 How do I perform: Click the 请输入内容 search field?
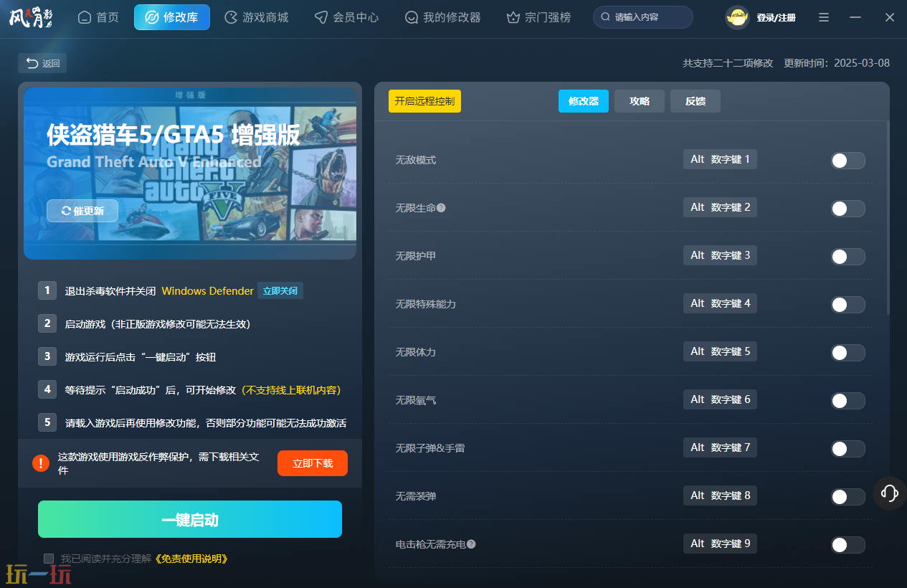click(x=643, y=17)
